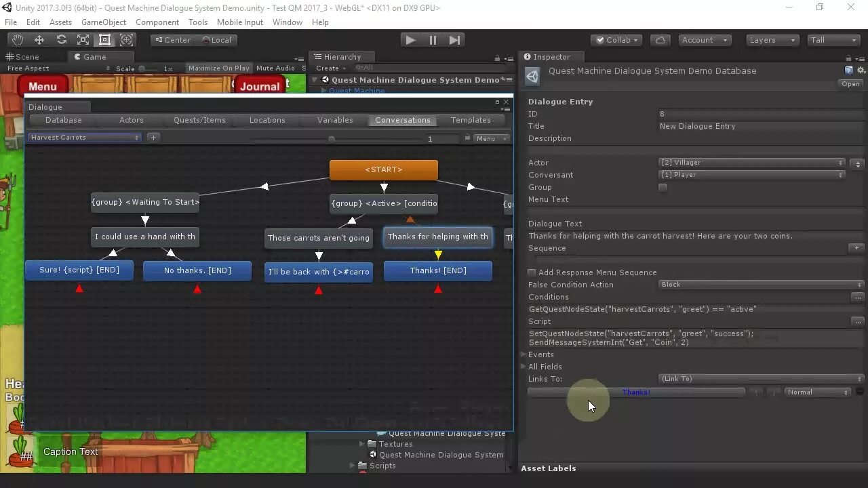
Task: Open the Link To dropdown
Action: coord(762,379)
